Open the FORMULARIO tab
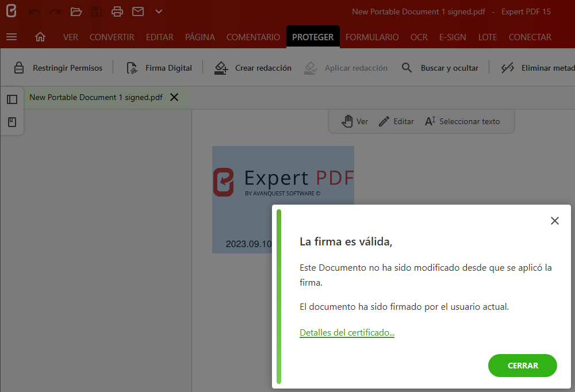Viewport: 575px width, 392px height. pos(372,37)
